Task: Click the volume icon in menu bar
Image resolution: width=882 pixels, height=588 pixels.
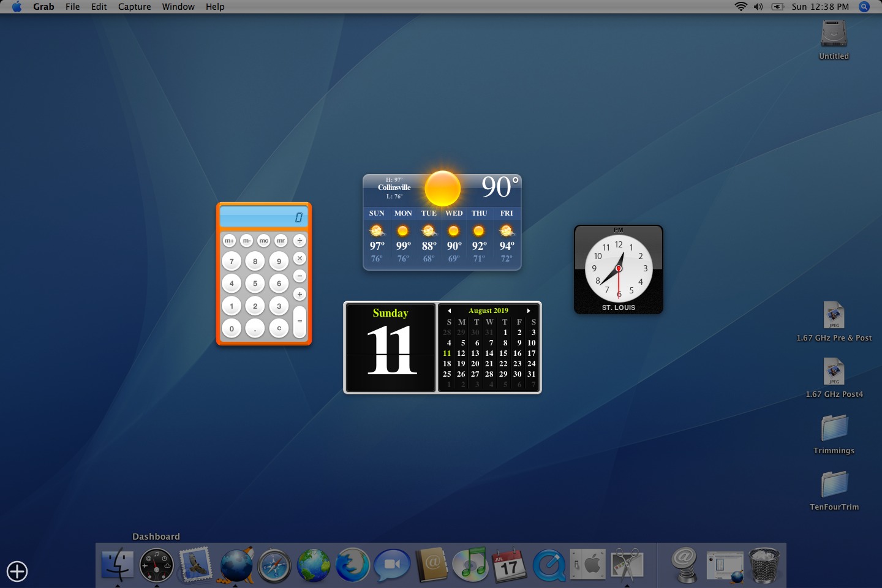Action: tap(758, 7)
